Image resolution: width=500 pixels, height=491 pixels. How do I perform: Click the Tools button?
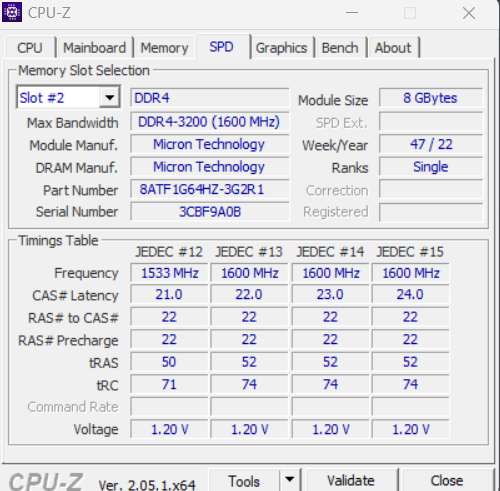244,480
